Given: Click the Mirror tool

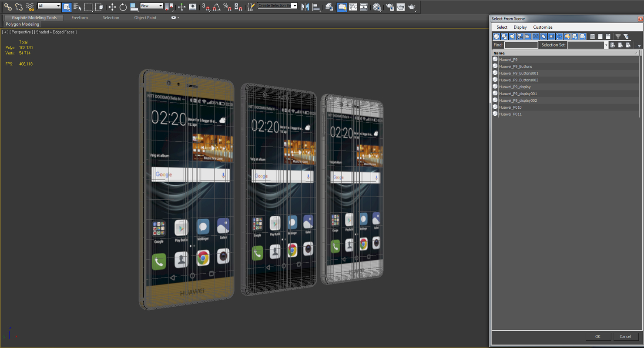Looking at the screenshot, I should tap(305, 7).
